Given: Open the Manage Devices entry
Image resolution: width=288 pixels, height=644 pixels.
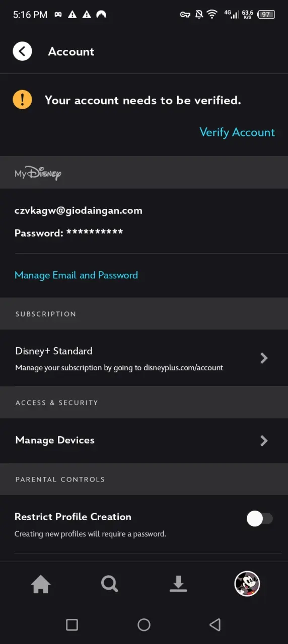Looking at the screenshot, I should (x=144, y=441).
